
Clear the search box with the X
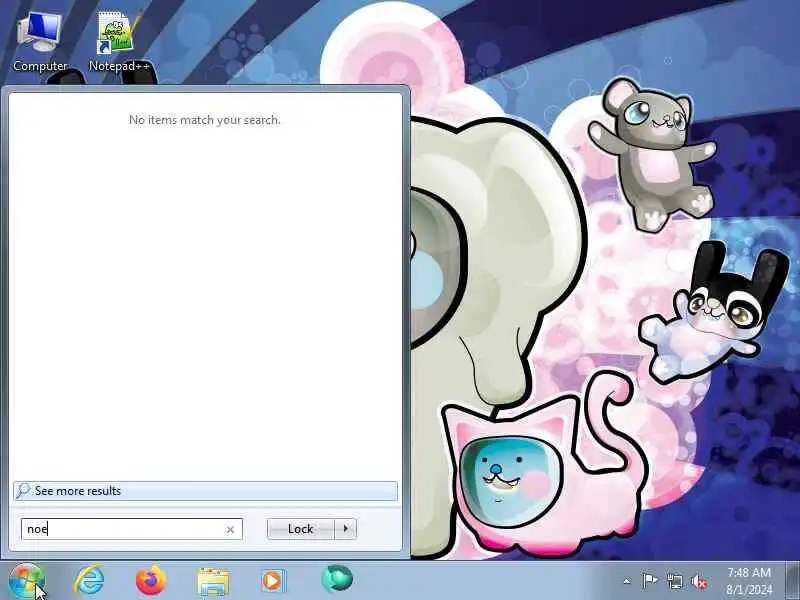(230, 530)
